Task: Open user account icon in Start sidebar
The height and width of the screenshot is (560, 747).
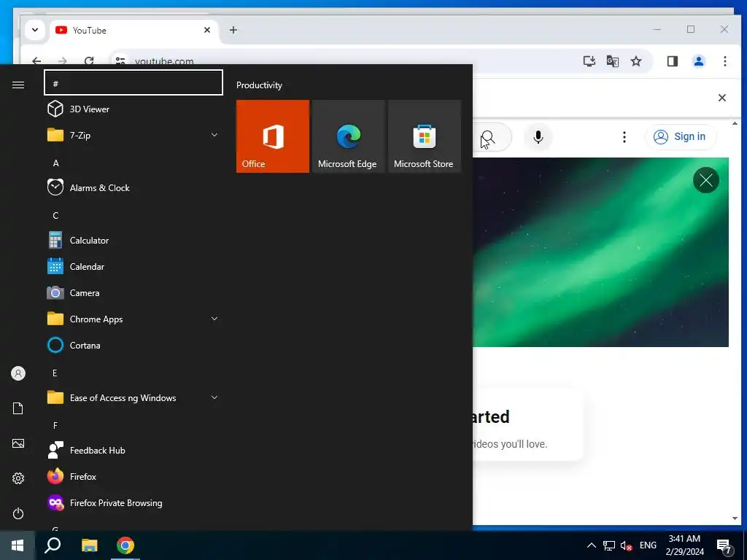Action: (18, 373)
